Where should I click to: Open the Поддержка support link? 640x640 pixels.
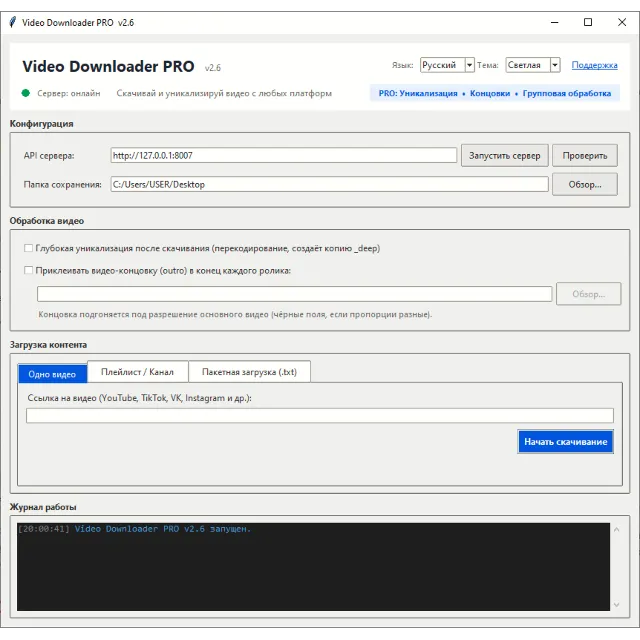[594, 65]
